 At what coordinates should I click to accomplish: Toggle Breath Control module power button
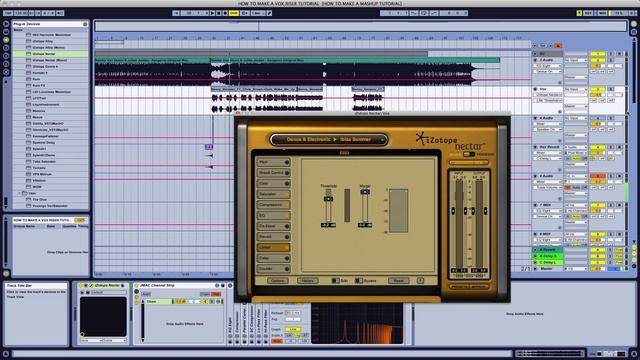pyautogui.click(x=287, y=173)
